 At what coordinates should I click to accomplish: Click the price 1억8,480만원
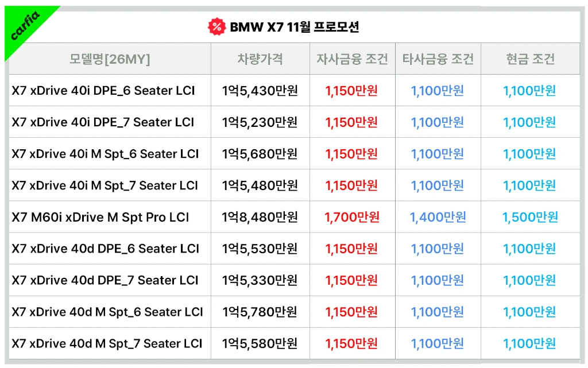point(260,217)
